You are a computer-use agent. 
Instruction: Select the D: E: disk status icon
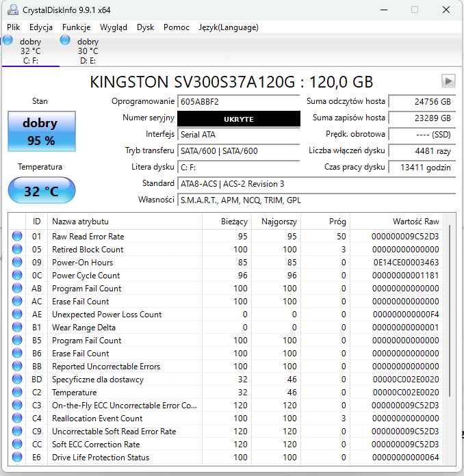click(x=65, y=40)
